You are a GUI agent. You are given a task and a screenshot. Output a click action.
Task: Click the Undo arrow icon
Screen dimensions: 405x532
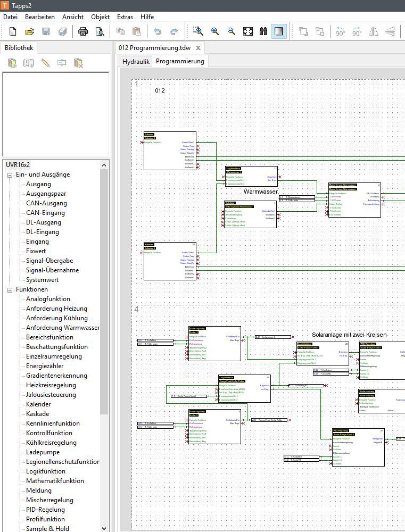158,31
